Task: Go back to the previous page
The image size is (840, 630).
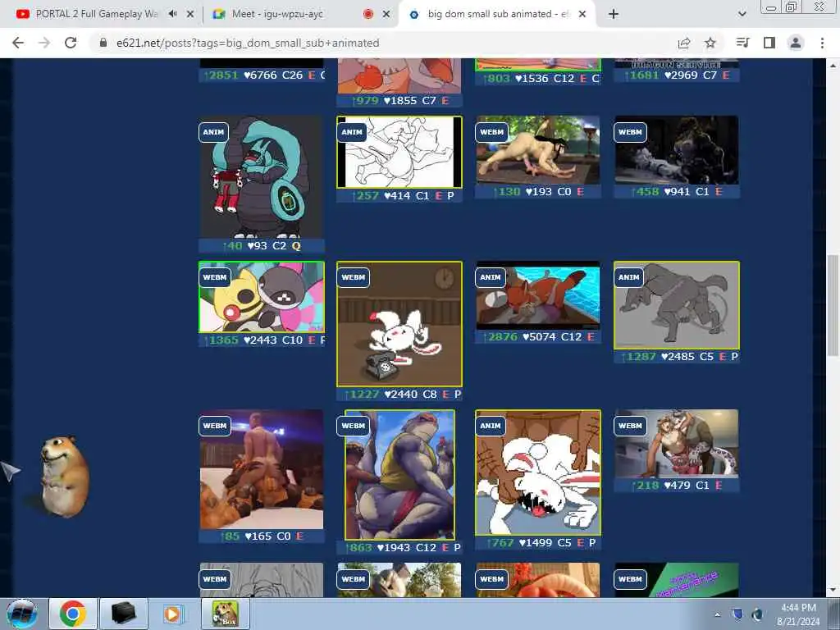Action: (x=18, y=43)
